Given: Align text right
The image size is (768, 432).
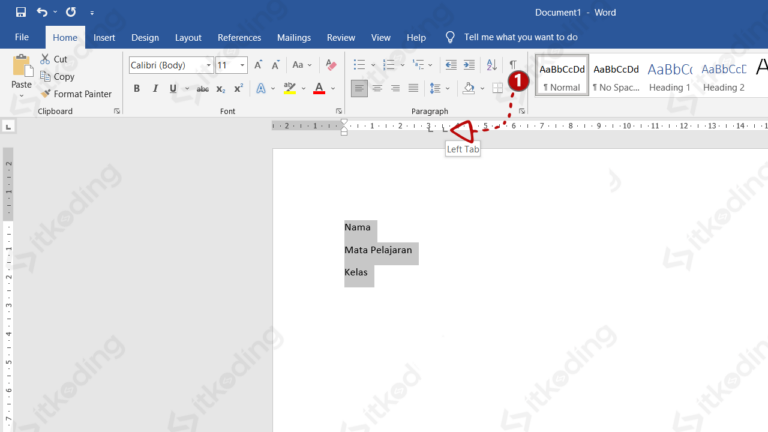Looking at the screenshot, I should [x=395, y=88].
